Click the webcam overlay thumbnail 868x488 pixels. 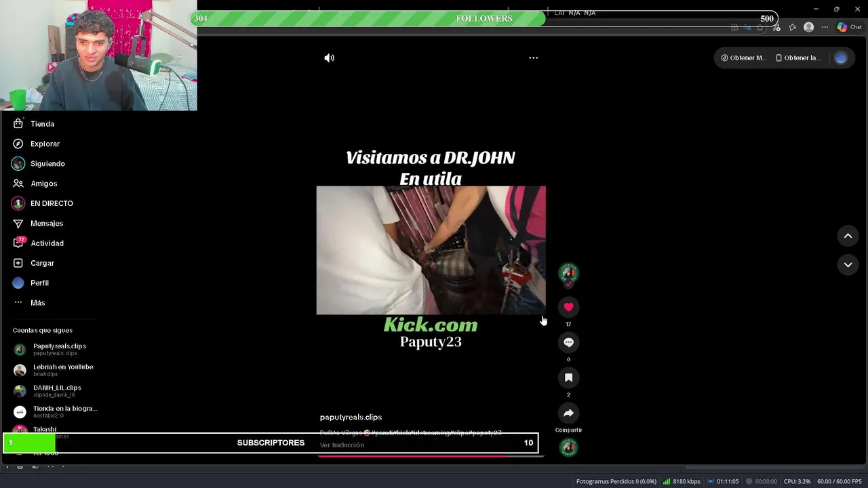point(98,56)
